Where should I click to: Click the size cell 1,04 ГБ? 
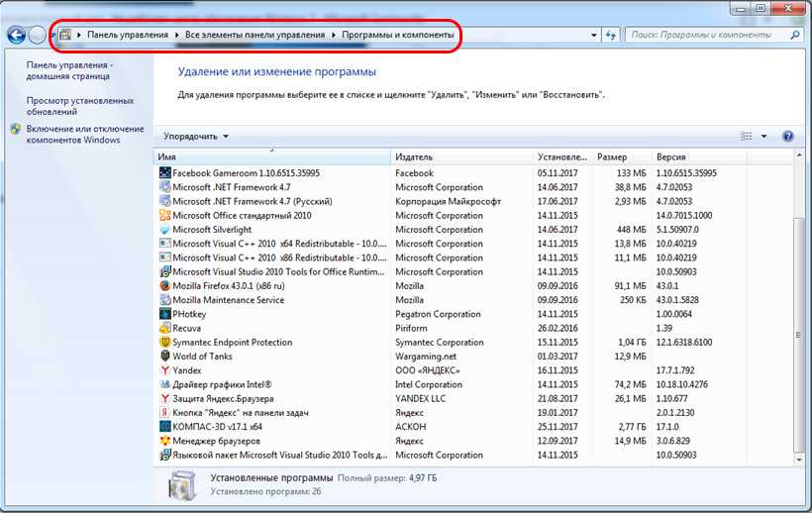(632, 342)
